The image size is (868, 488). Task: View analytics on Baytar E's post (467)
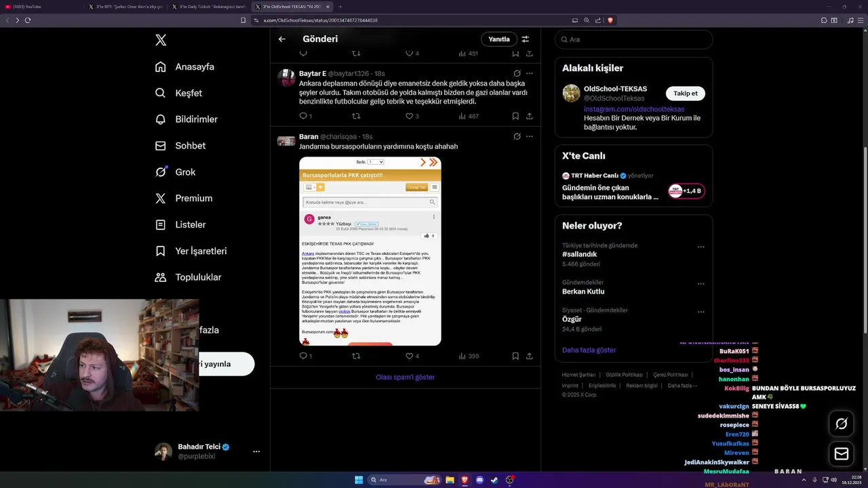click(469, 116)
